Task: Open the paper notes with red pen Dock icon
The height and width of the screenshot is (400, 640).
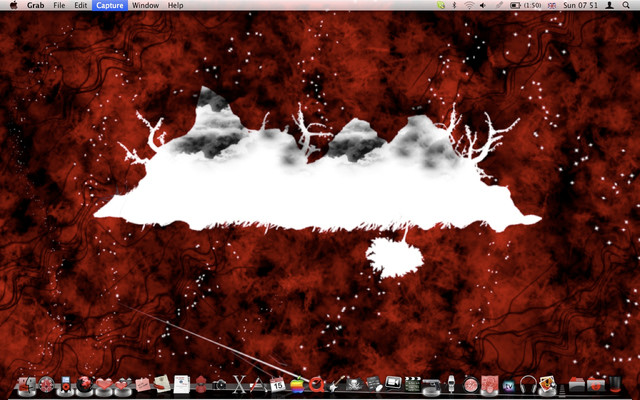Action: [162, 384]
